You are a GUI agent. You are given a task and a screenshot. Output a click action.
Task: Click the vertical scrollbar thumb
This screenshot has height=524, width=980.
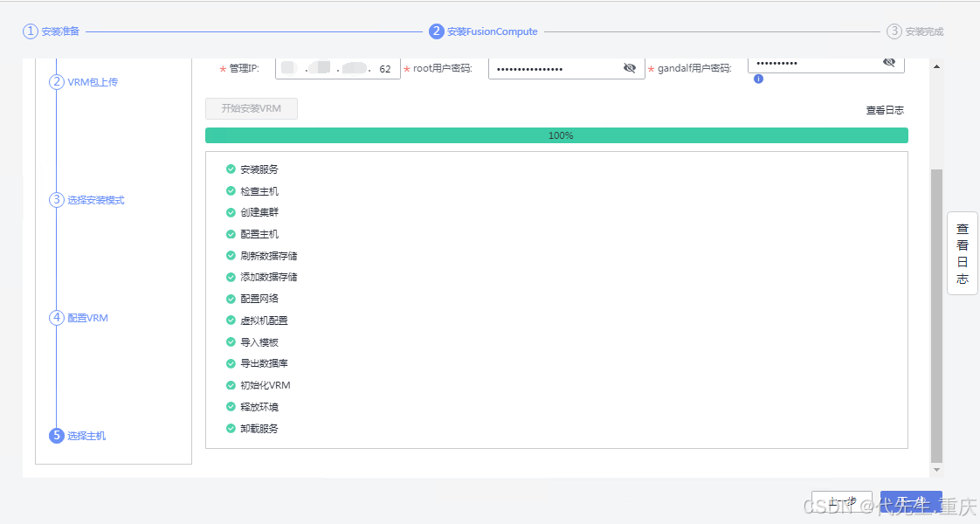[x=936, y=316]
